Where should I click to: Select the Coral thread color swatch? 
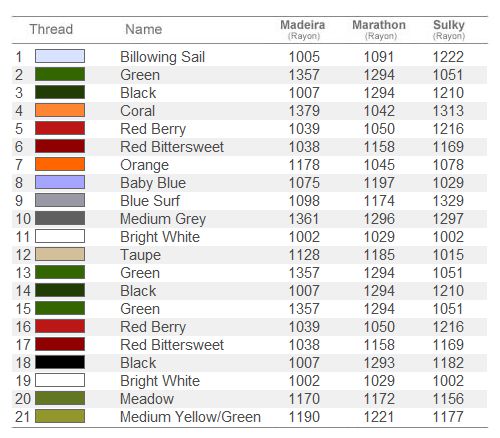60,110
